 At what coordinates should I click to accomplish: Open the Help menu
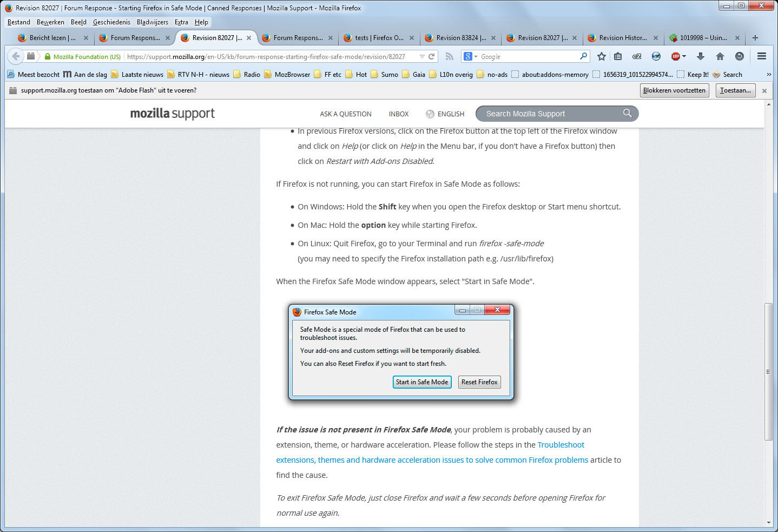click(x=201, y=22)
